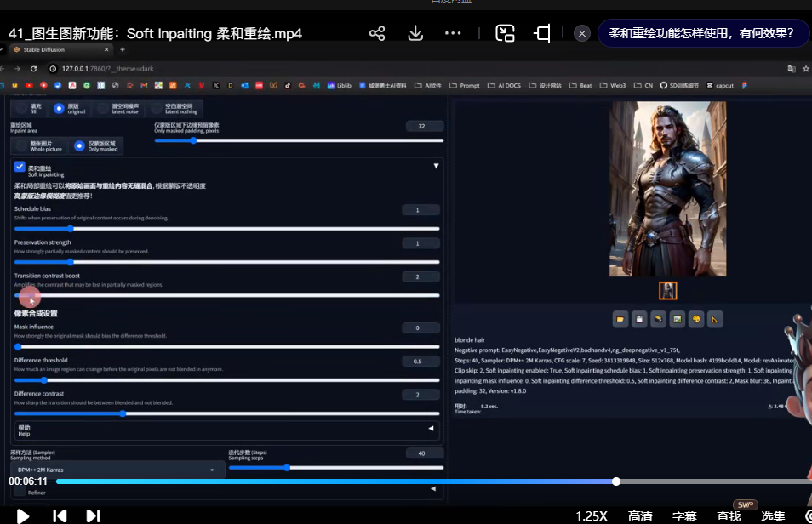Share the video with the share icon

(377, 34)
